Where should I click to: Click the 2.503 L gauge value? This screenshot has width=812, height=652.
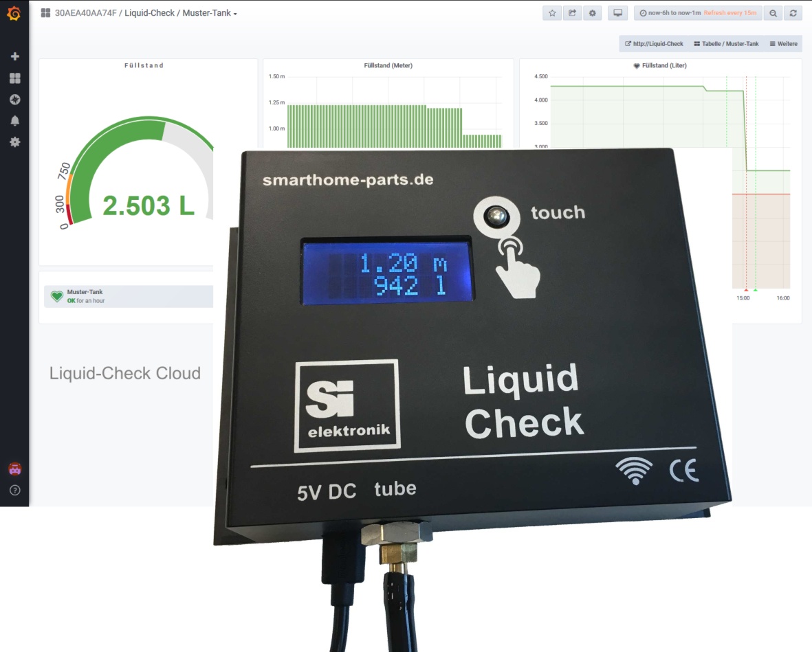149,206
